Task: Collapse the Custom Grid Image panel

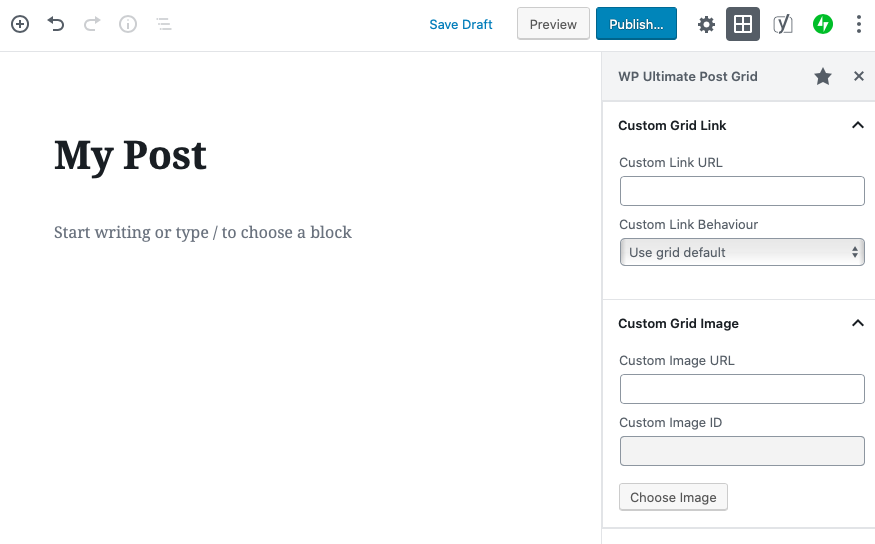Action: (x=858, y=324)
